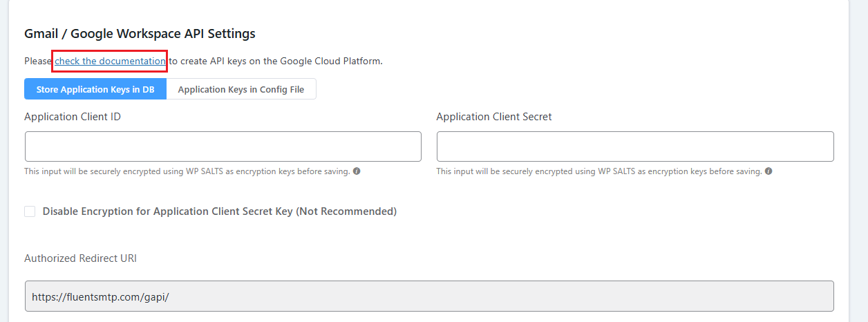Screen dimensions: 868x322
Task: Click 'Disable Encryption for Application Client Secret Key' label
Action: 220,211
